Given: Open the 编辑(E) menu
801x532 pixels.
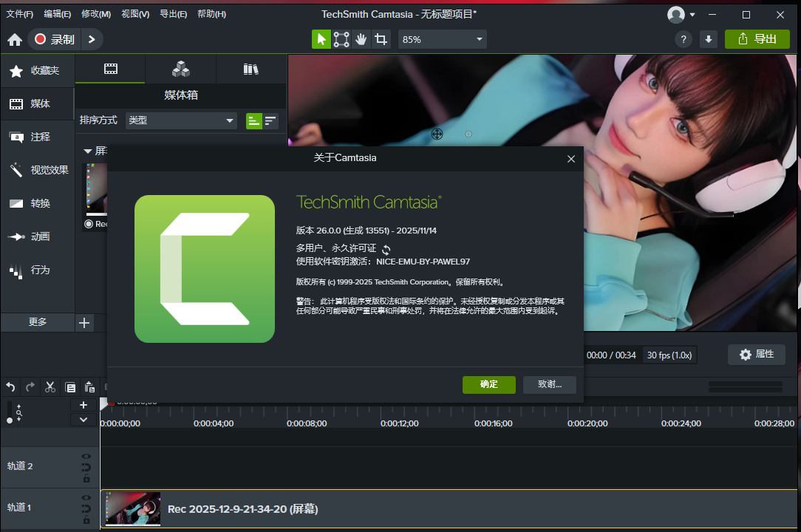Looking at the screenshot, I should click(x=57, y=14).
